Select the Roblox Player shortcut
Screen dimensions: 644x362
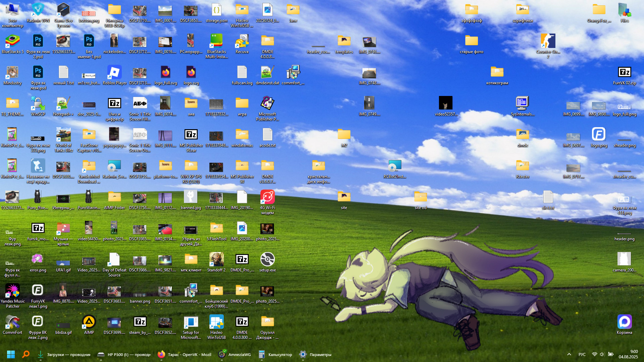pyautogui.click(x=114, y=75)
